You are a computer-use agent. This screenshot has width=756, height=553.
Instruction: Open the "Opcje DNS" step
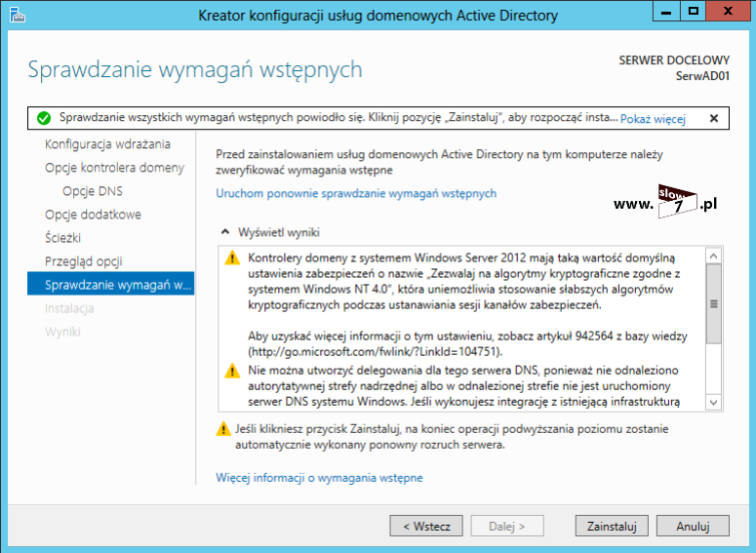(92, 191)
